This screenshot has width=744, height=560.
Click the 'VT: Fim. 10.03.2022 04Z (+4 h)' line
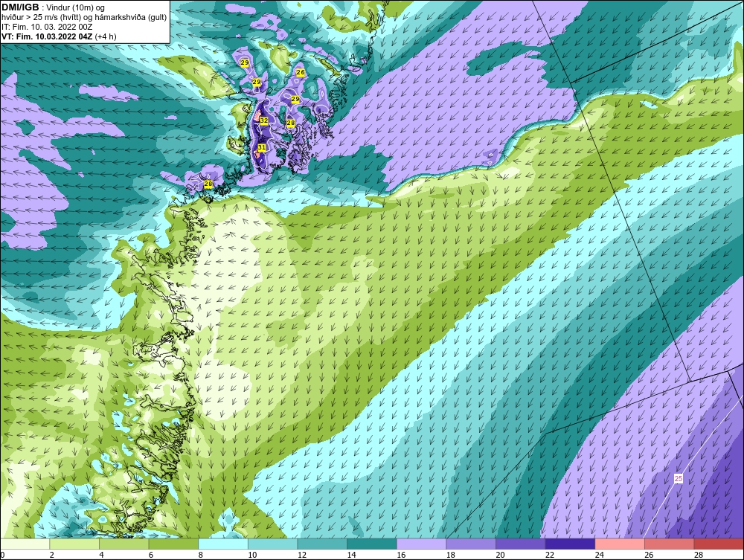click(59, 36)
